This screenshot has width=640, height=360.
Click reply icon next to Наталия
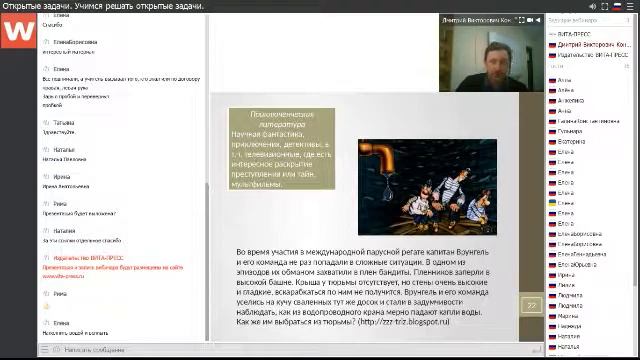(46, 231)
